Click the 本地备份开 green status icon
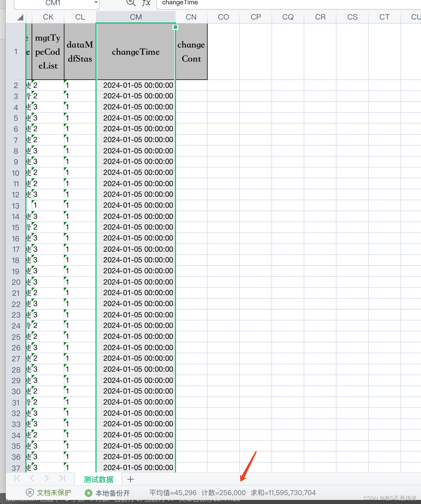The height and width of the screenshot is (504, 421). click(89, 493)
